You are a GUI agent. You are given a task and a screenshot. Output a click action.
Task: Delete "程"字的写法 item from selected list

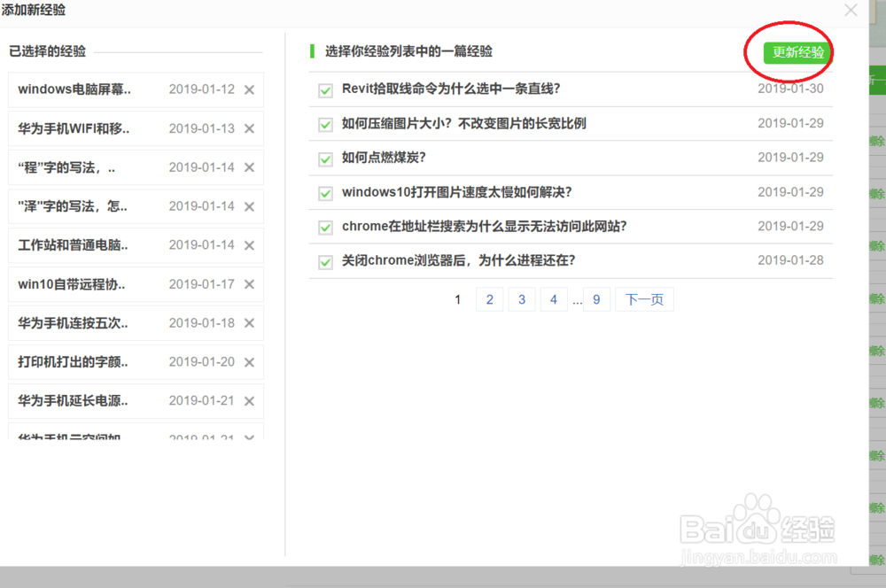pyautogui.click(x=251, y=167)
